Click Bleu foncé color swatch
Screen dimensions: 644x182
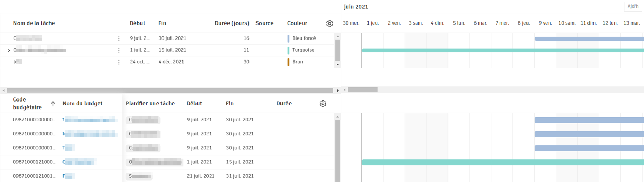pyautogui.click(x=288, y=38)
